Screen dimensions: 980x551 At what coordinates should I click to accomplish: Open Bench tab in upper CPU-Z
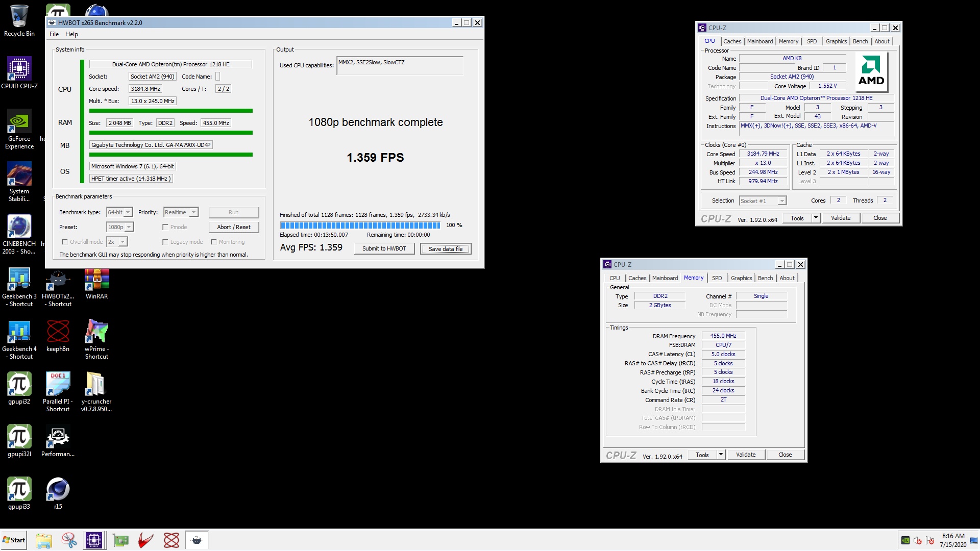point(860,41)
